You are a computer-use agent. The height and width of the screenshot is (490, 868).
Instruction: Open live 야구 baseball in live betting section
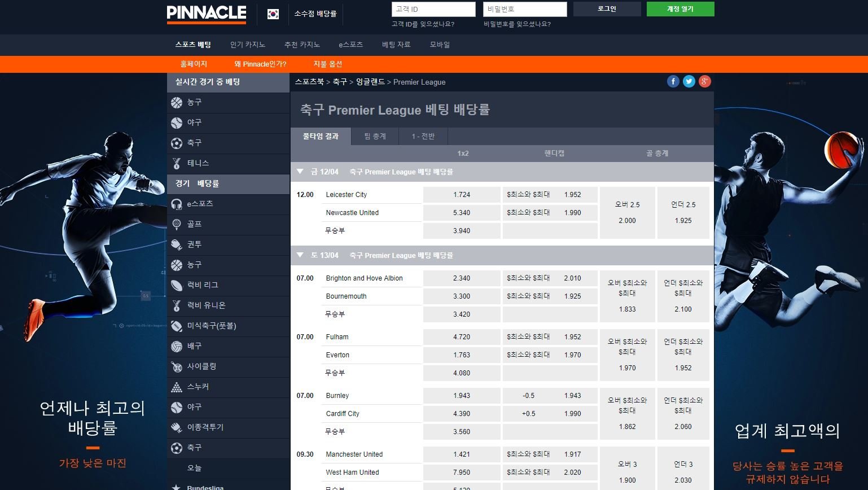pos(228,123)
